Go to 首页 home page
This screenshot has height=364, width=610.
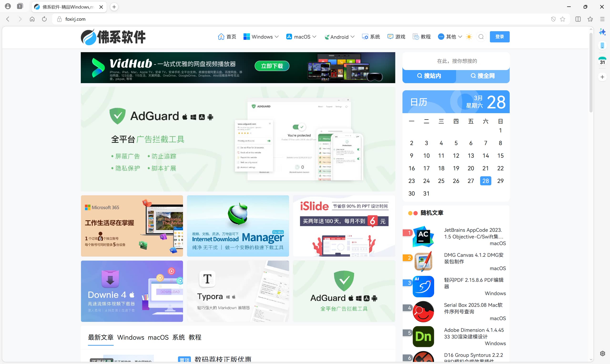pos(227,37)
